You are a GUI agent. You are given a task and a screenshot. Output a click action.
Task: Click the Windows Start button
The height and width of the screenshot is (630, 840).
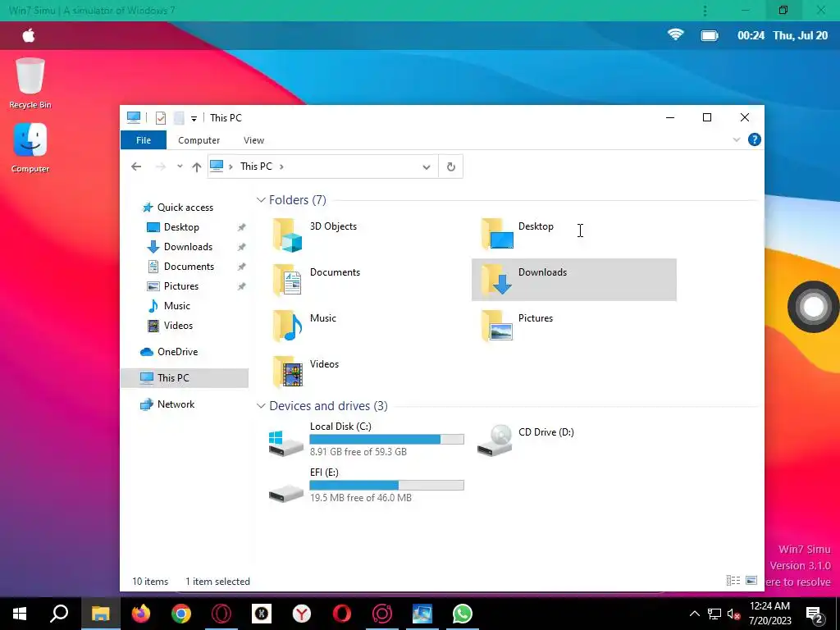20,614
